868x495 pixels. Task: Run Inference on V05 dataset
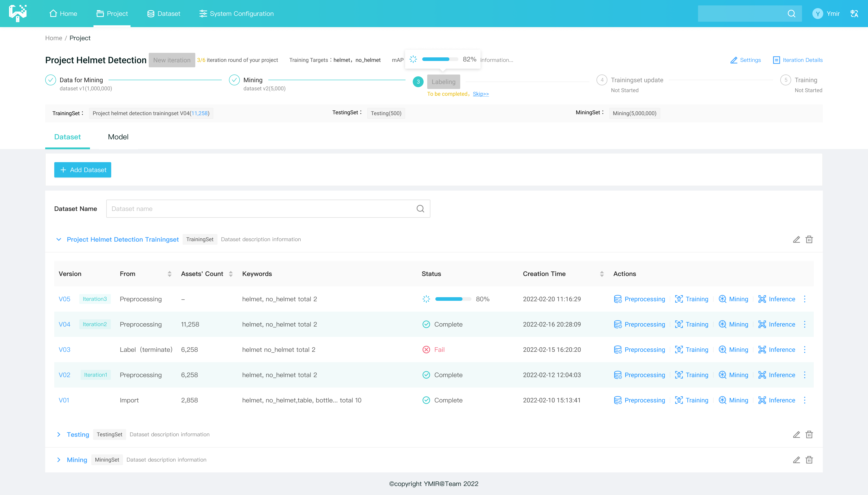[776, 299]
